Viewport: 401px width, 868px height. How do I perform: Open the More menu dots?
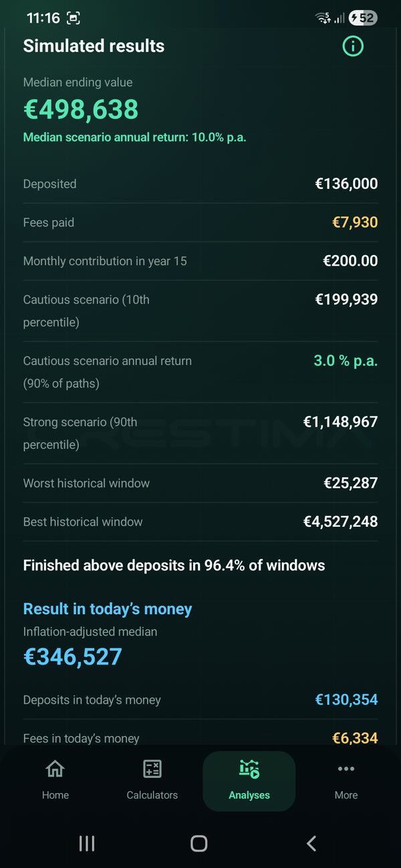[346, 769]
